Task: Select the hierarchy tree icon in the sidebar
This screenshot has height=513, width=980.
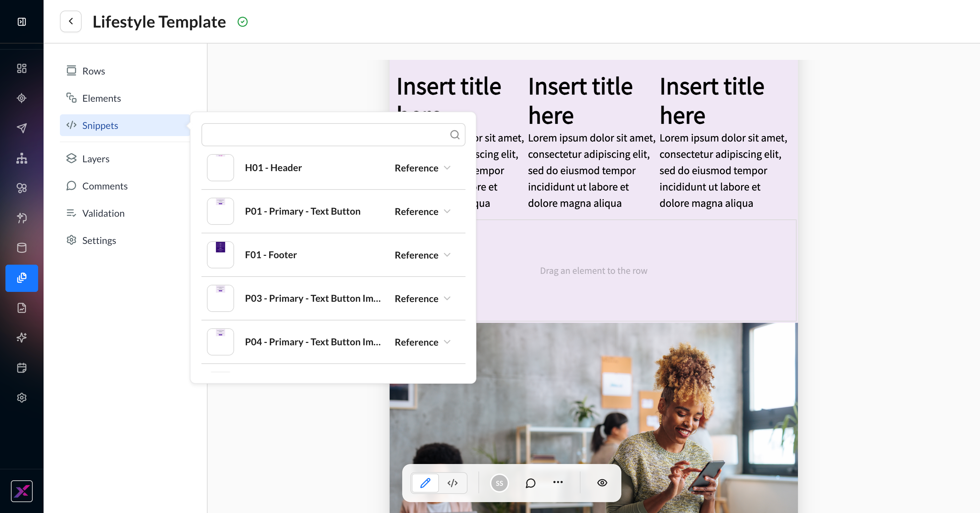Action: point(22,158)
